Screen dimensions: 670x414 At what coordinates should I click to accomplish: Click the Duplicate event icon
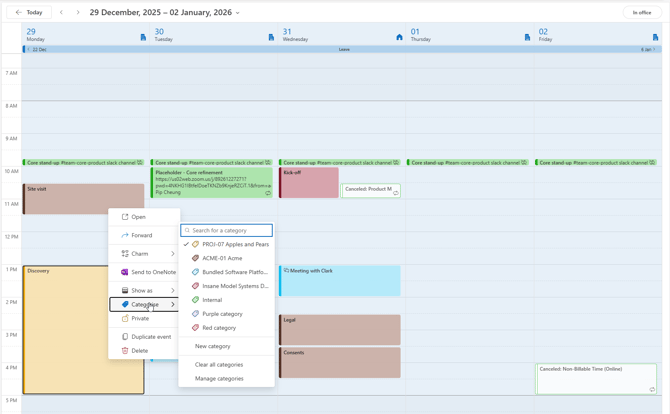(x=125, y=337)
